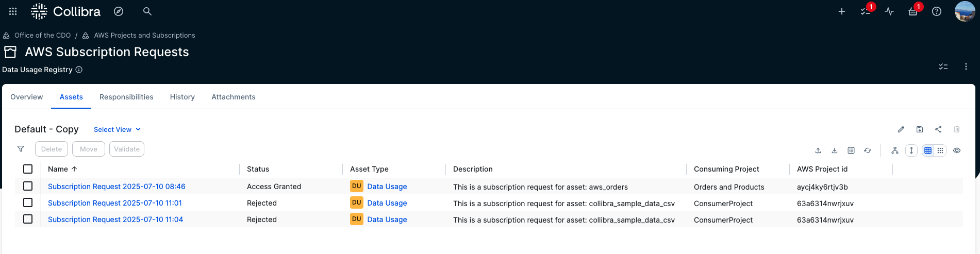
Task: Click the activity pulse icon
Action: (889, 11)
